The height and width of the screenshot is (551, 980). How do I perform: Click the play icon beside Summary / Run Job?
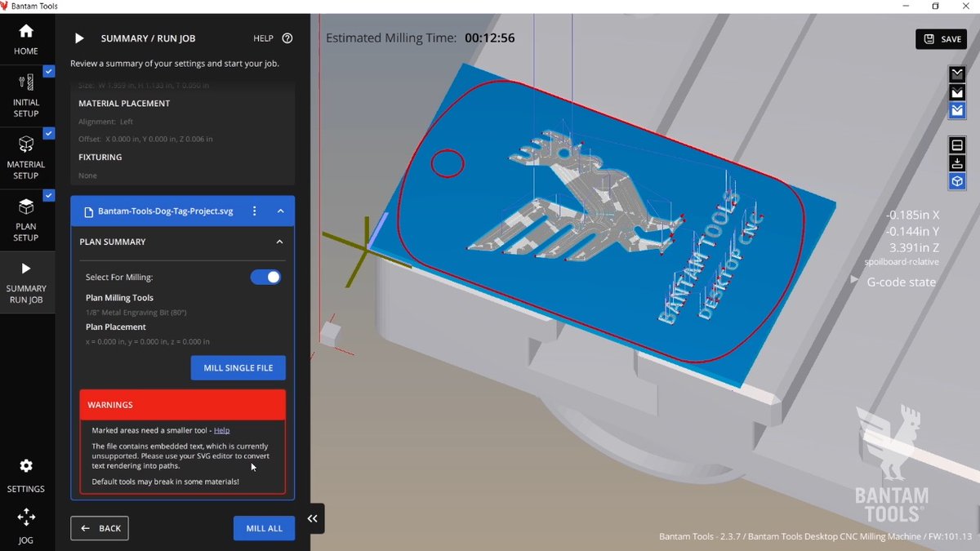coord(79,38)
